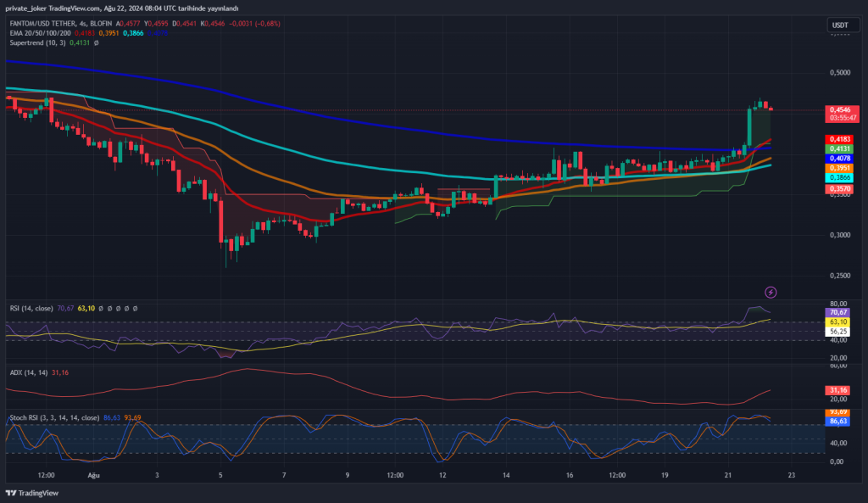Click the current price label 0,4546
This screenshot has width=868, height=503.
[840, 109]
